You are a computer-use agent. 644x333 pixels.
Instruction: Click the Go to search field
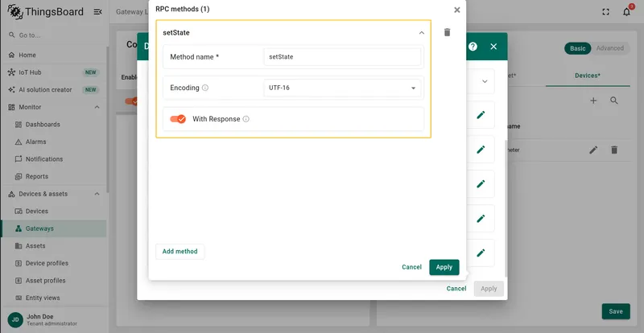(x=53, y=35)
